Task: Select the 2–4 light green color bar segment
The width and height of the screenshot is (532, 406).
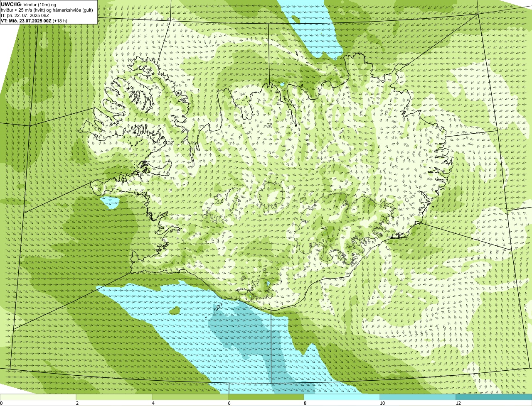Action: 114,397
